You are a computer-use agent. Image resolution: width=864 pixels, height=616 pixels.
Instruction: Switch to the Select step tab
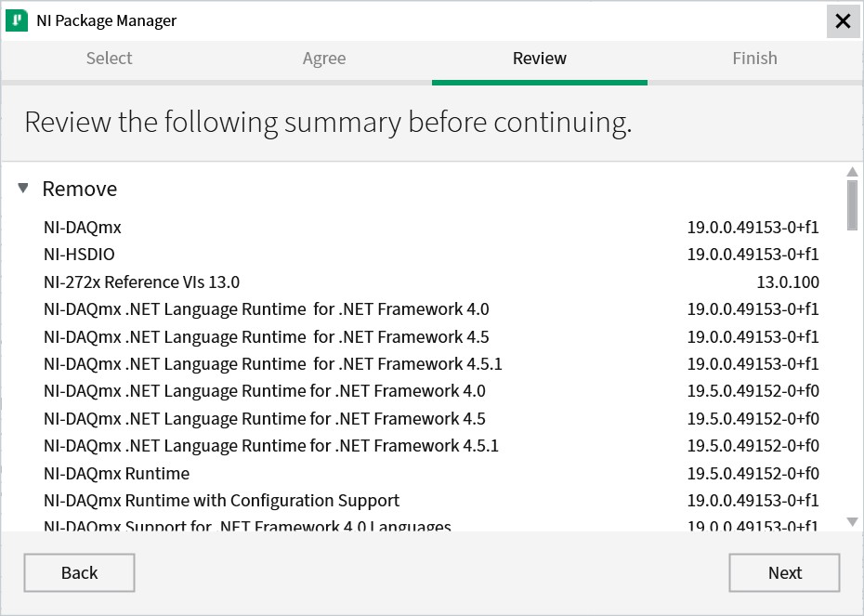click(109, 59)
